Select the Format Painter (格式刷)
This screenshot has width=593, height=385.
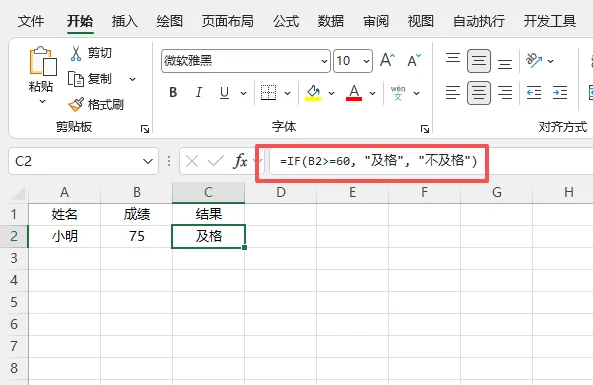tap(96, 104)
